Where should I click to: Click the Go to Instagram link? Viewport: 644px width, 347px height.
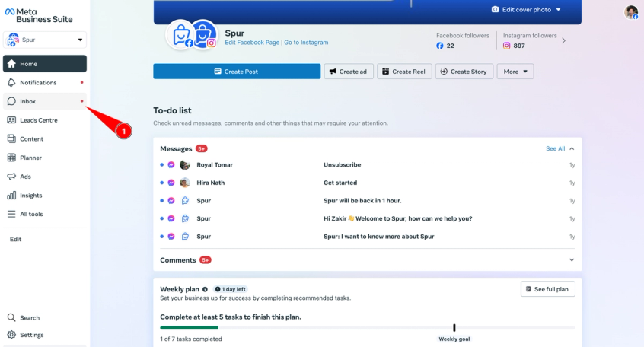click(306, 43)
